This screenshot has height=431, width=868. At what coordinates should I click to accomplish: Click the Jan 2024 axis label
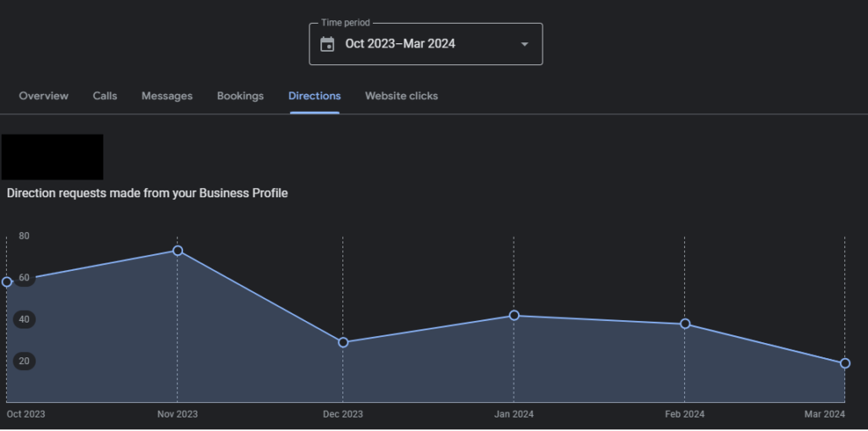click(x=514, y=414)
